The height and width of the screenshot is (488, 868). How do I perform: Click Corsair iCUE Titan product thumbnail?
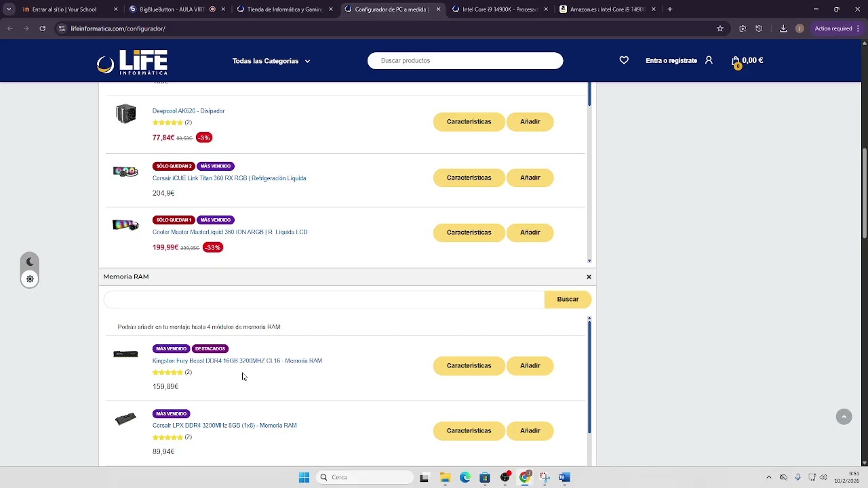click(x=125, y=171)
